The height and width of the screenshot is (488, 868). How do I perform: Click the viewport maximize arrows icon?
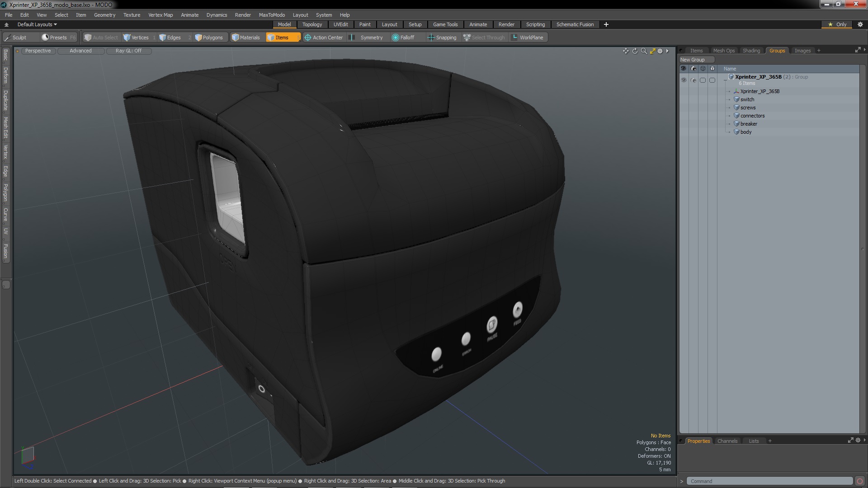pos(652,51)
